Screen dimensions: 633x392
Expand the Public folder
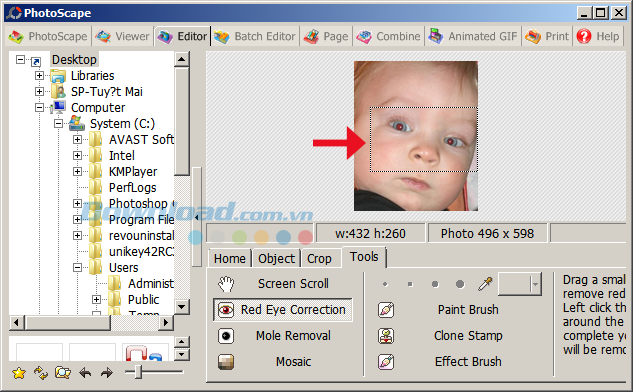click(x=96, y=300)
